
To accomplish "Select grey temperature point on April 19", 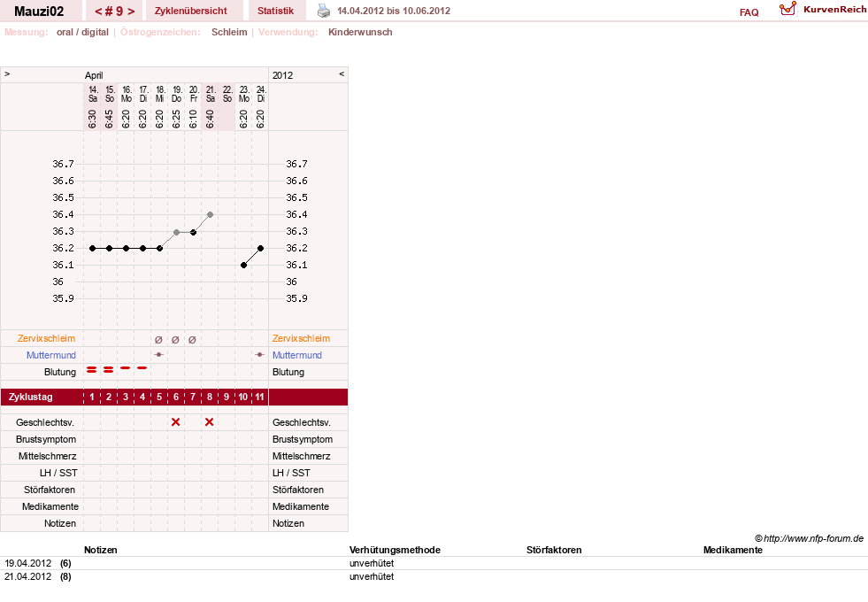I will pyautogui.click(x=176, y=232).
